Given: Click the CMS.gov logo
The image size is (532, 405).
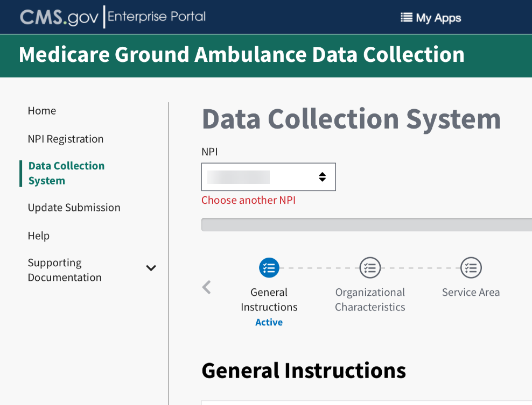Looking at the screenshot, I should tap(59, 17).
